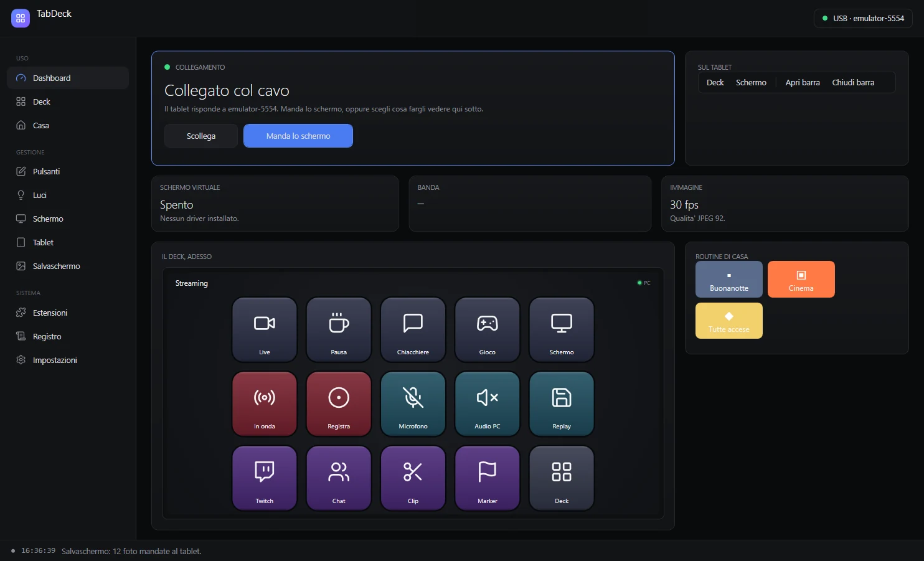Tap the In onda broadcast key
The height and width of the screenshot is (561, 924).
[x=265, y=404]
